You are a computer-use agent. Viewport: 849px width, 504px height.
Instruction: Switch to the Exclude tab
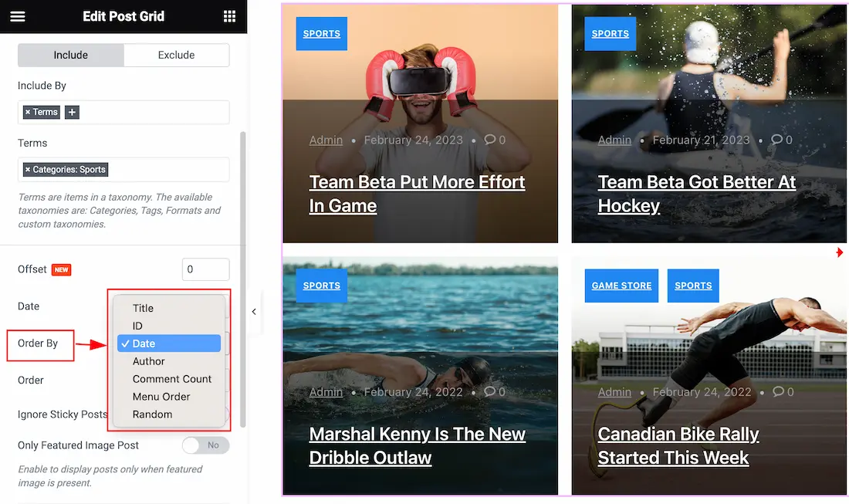click(x=177, y=56)
